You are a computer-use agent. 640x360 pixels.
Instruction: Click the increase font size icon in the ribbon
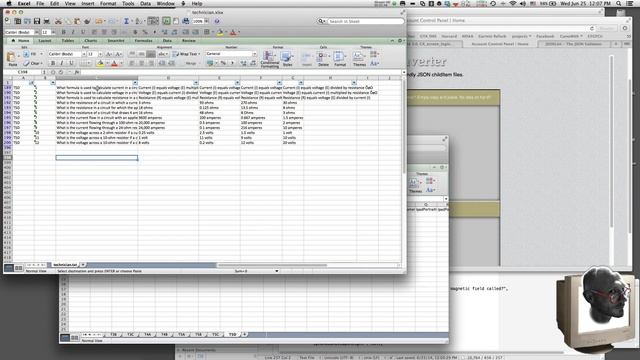tap(109, 54)
